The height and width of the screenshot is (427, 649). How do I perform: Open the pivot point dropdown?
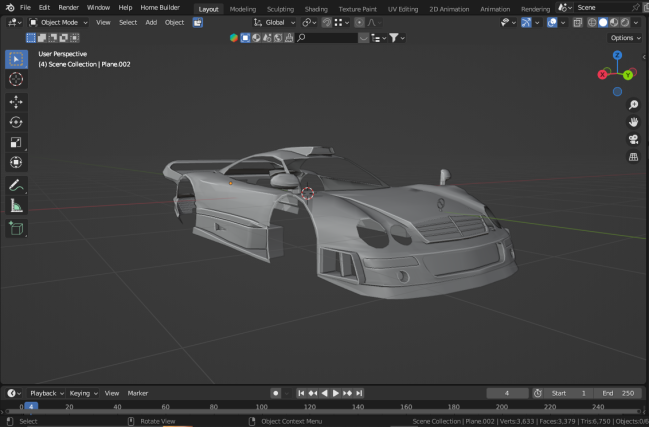point(309,22)
